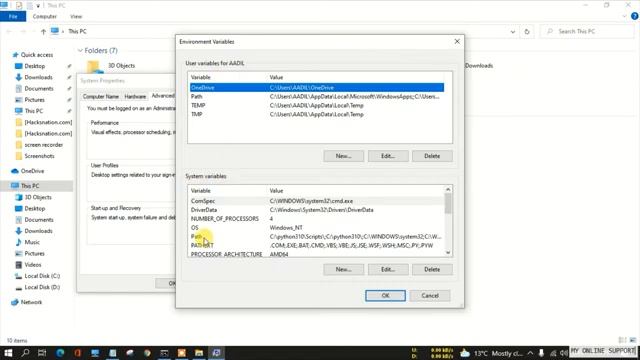Open File Explorer folder icon on taskbar
This screenshot has width=640, height=360.
point(199,353)
